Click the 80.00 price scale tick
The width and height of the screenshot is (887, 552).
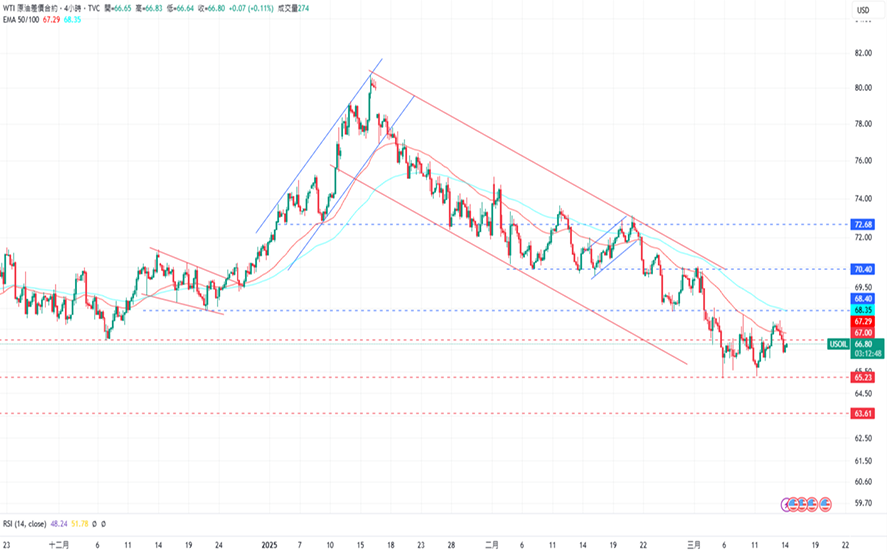(863, 88)
